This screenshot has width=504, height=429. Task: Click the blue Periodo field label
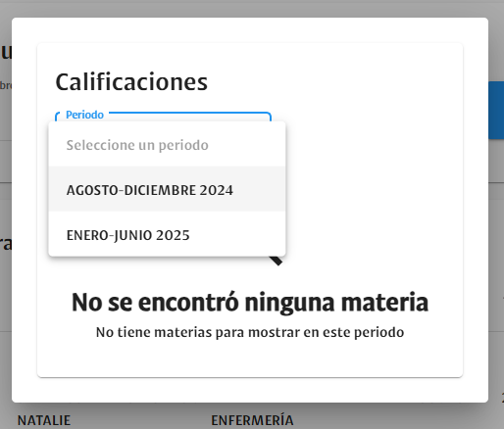tap(84, 115)
